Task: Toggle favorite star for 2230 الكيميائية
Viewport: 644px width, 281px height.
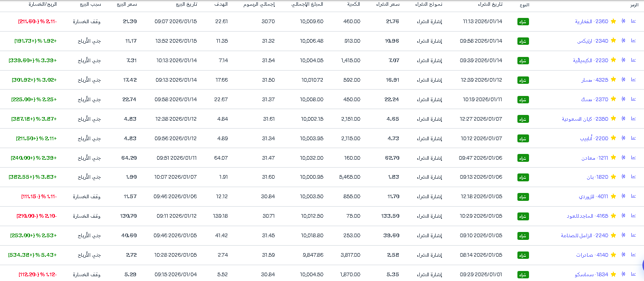Action: pos(613,60)
